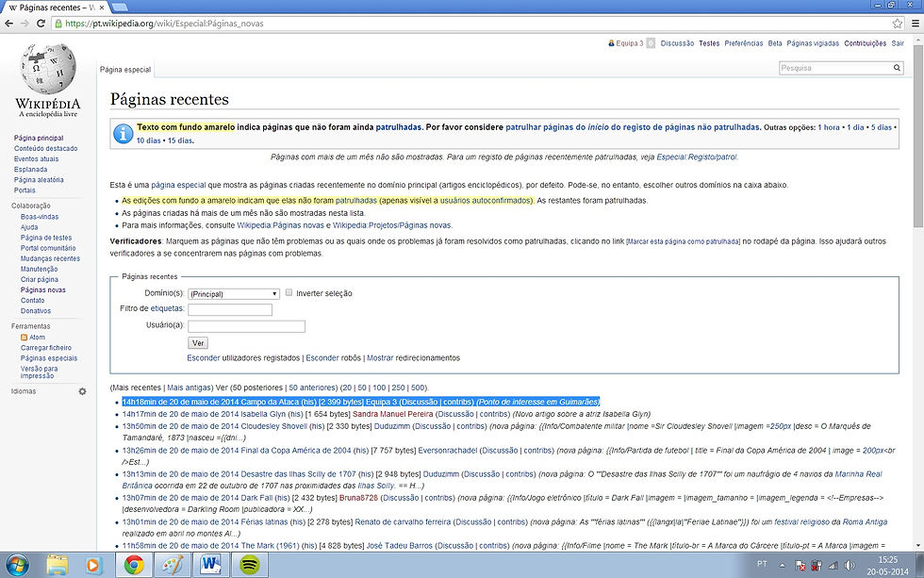Open File Explorer from taskbar
Image resolution: width=924 pixels, height=578 pixels.
pyautogui.click(x=58, y=565)
